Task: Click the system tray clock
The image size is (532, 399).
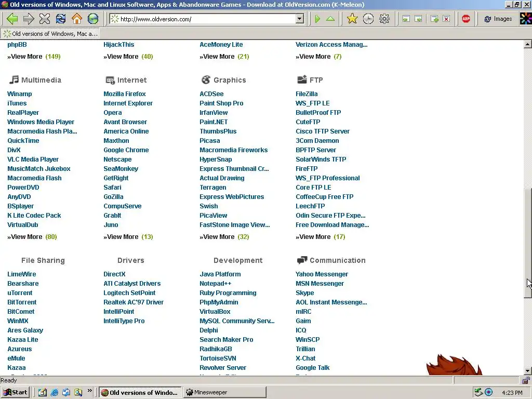Action: [512, 393]
